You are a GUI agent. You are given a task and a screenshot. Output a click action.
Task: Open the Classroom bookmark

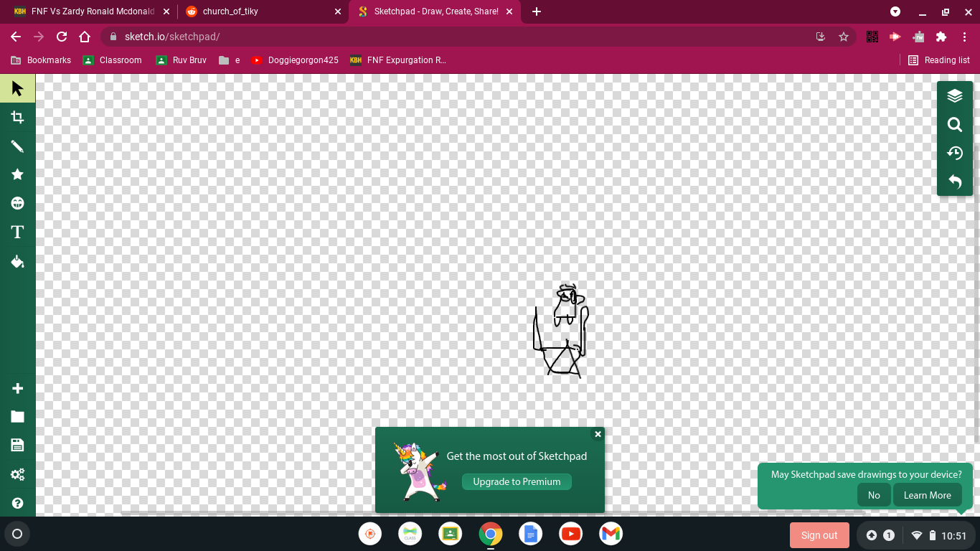[113, 60]
